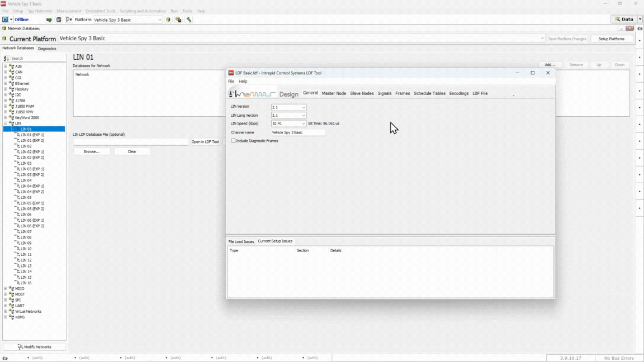
Task: Click the CAN network icon in tree
Action: pos(11,72)
